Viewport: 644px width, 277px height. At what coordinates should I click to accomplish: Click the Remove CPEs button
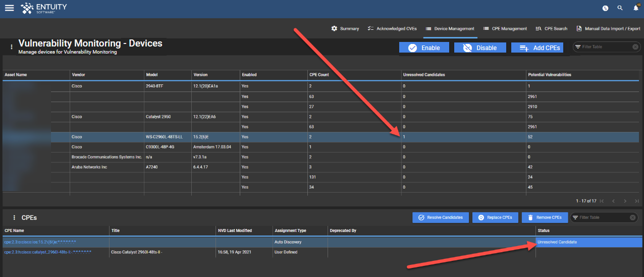point(545,217)
